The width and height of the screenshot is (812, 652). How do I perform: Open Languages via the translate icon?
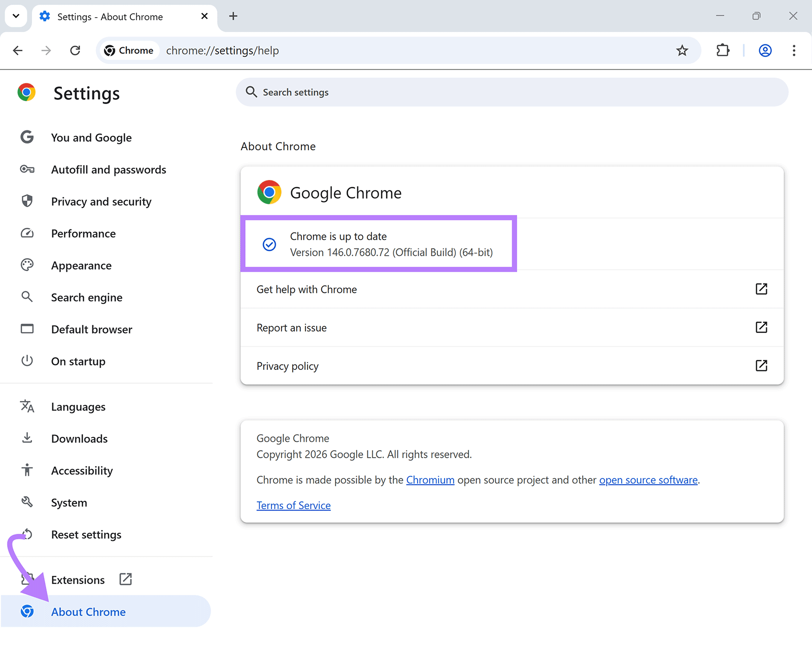coord(27,406)
